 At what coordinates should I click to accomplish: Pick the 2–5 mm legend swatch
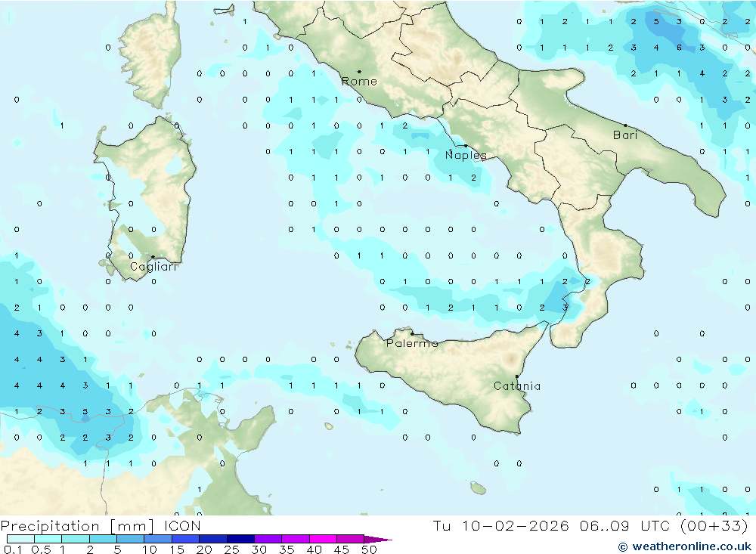(x=103, y=539)
